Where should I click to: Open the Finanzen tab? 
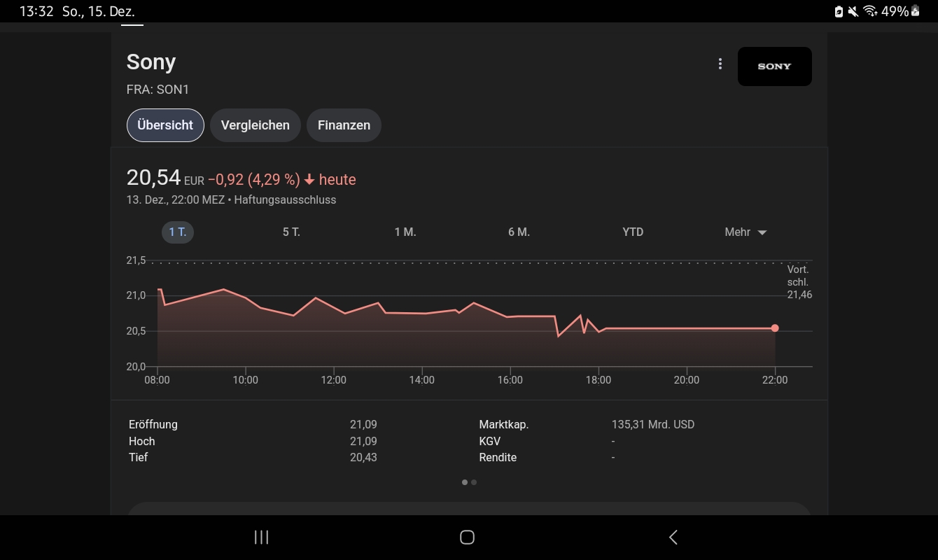(x=344, y=125)
